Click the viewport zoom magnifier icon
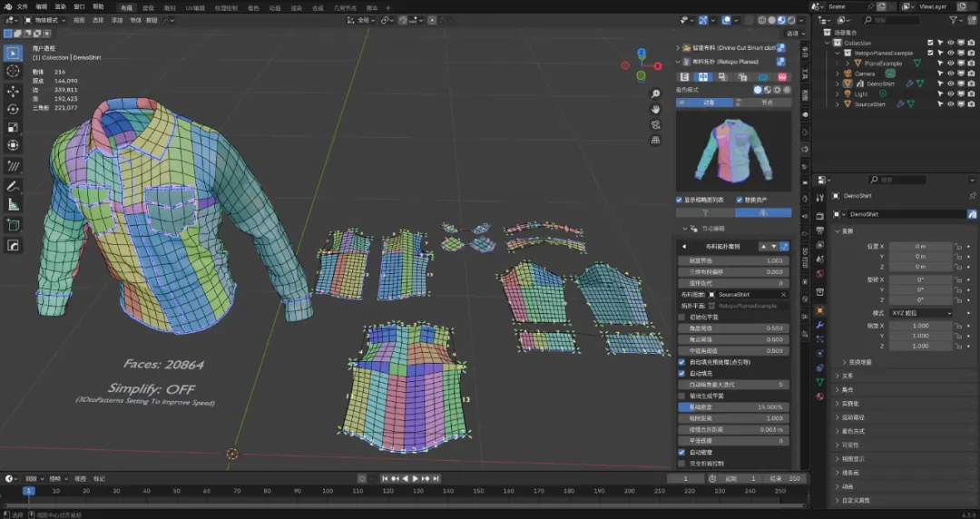 point(655,94)
